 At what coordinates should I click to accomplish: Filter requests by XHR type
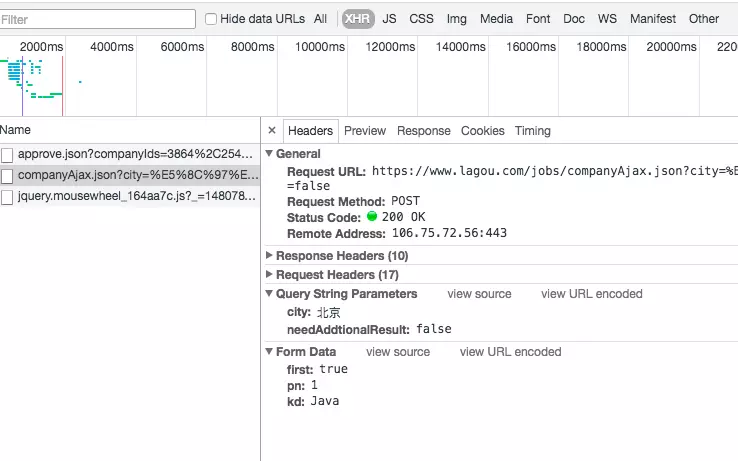click(355, 19)
